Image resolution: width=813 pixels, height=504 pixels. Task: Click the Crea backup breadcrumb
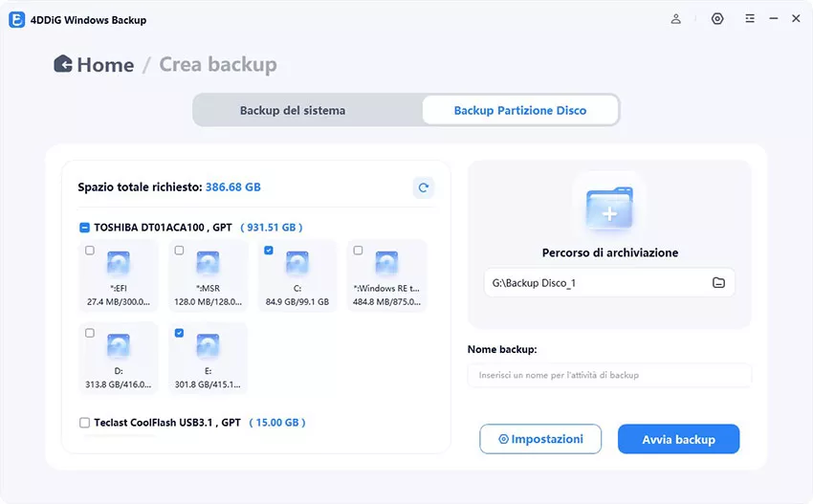218,64
